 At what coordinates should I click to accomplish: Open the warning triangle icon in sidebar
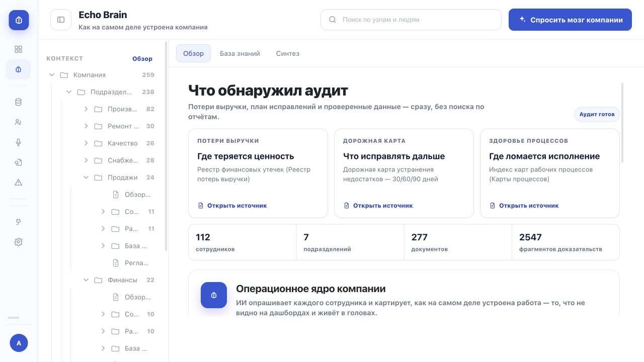19,183
